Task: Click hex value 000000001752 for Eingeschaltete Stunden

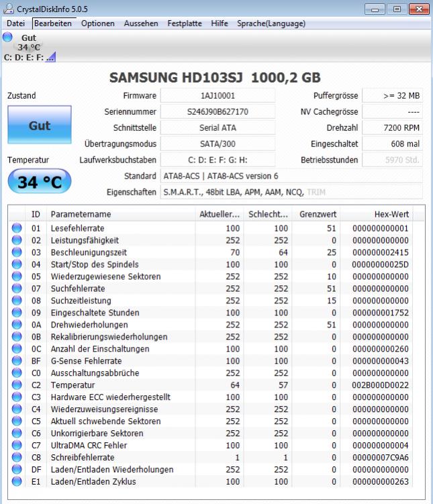Action: tap(380, 313)
